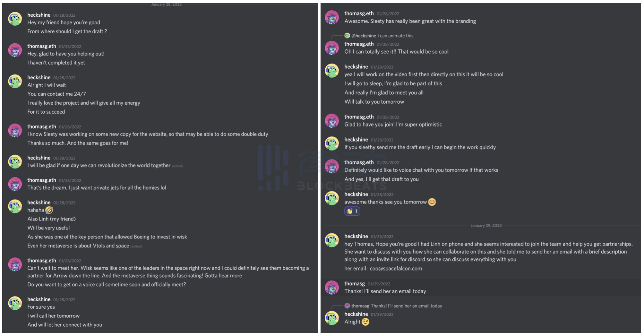Toggle the waving hand reaction with count 1
This screenshot has height=336, width=644.
(x=352, y=211)
